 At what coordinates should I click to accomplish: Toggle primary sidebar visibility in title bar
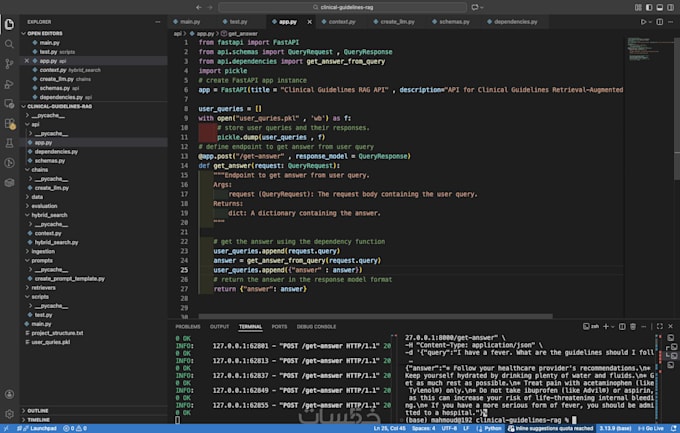coord(649,7)
